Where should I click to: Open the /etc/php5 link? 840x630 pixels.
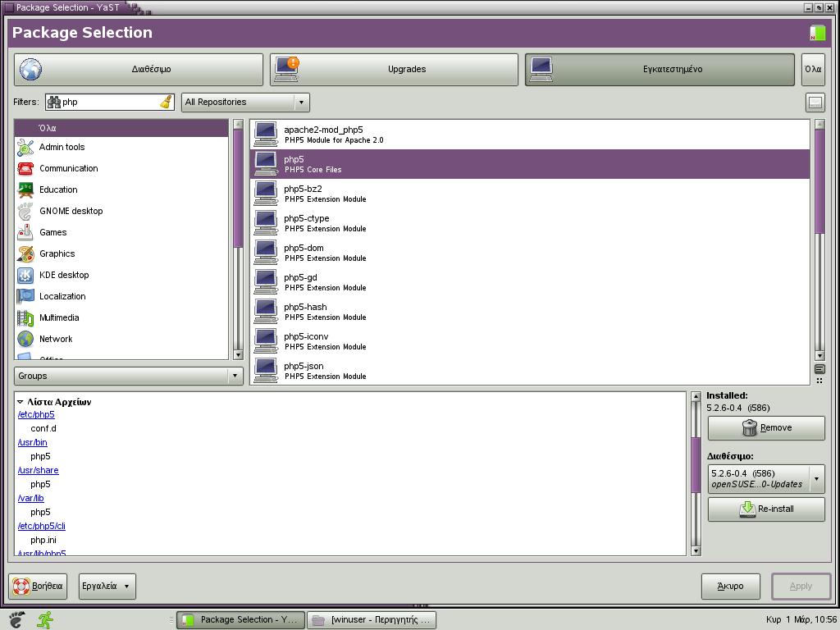(36, 414)
